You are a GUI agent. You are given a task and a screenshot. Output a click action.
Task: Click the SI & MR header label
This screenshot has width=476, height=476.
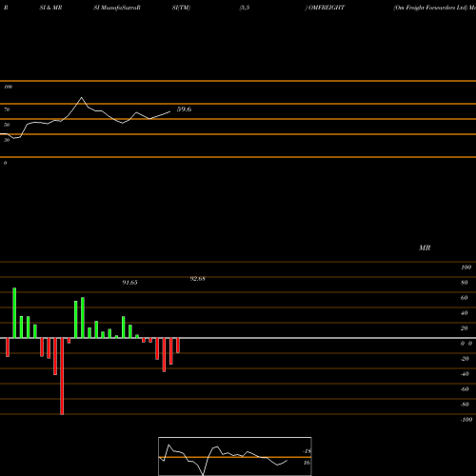[x=50, y=8]
